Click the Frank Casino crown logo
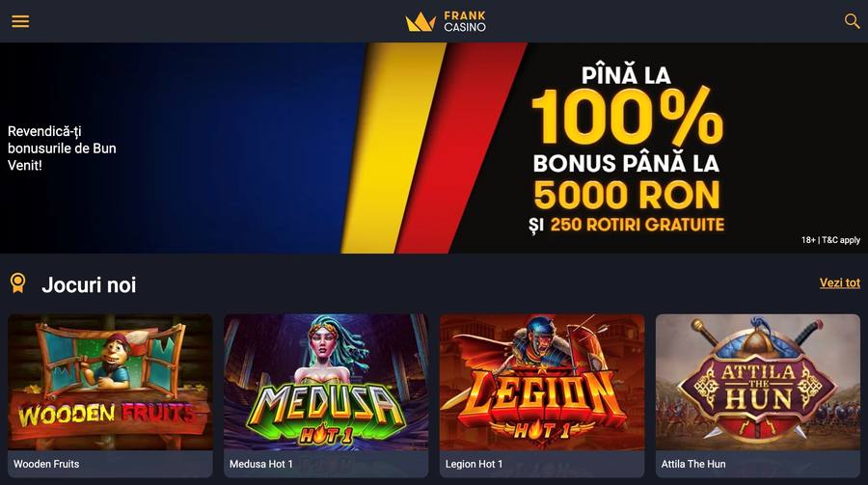The image size is (868, 485). 420,21
